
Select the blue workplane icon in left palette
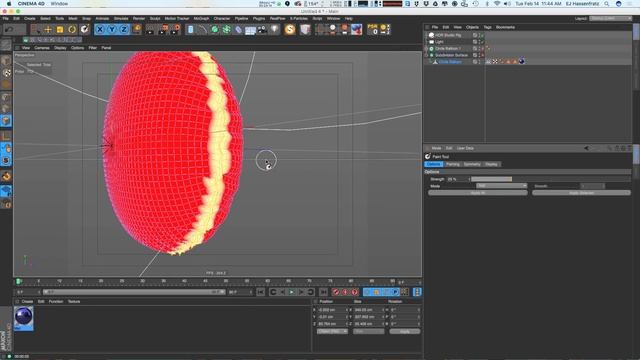point(6,191)
